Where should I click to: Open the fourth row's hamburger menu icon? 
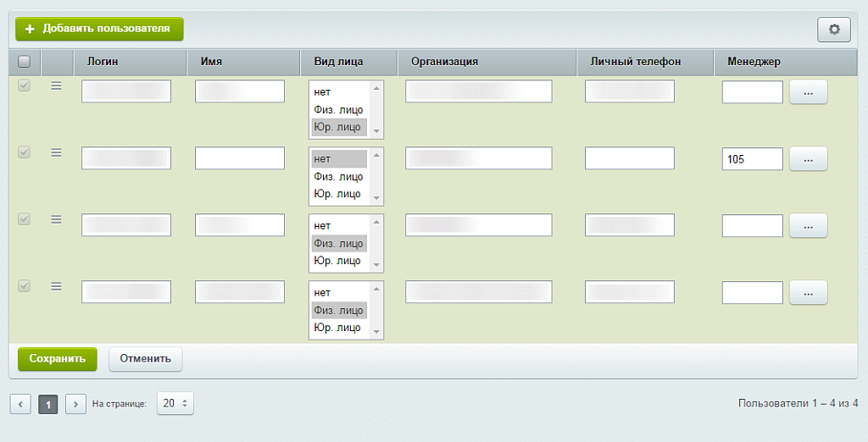56,286
